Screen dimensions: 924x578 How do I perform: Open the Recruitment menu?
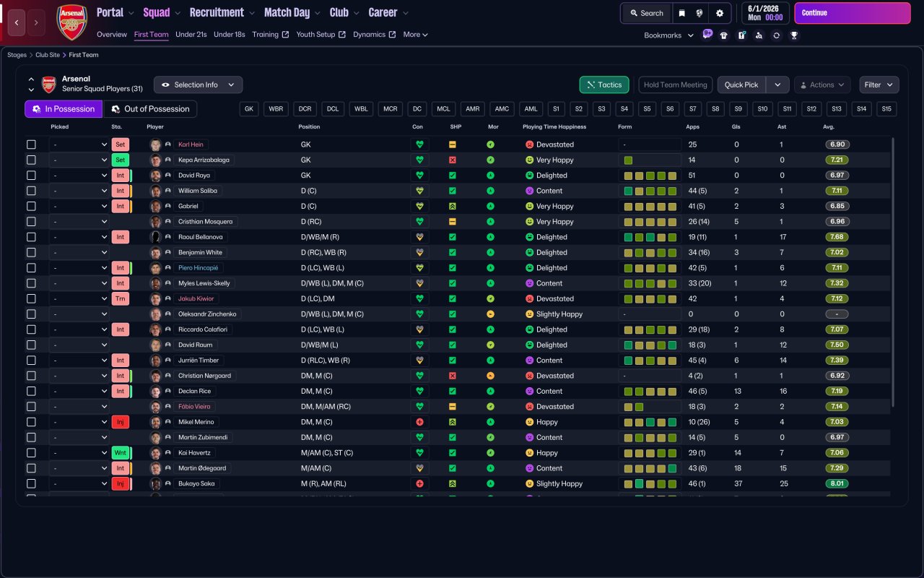(x=222, y=12)
